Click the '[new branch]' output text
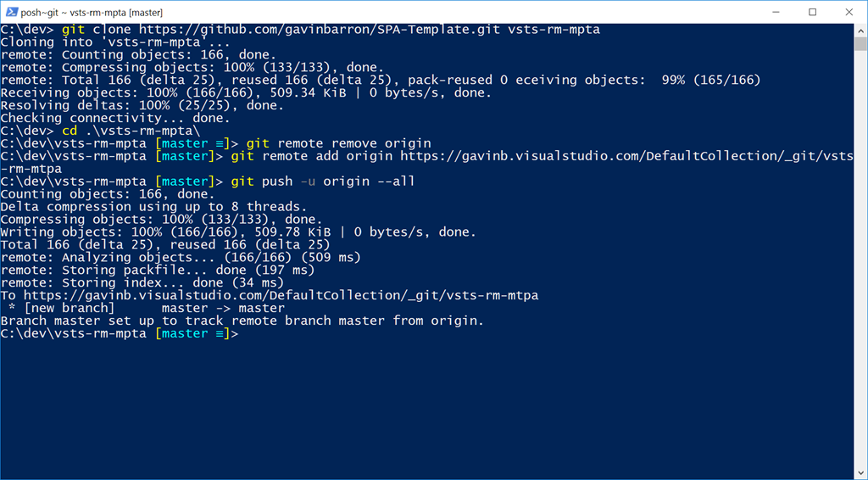 (69, 308)
